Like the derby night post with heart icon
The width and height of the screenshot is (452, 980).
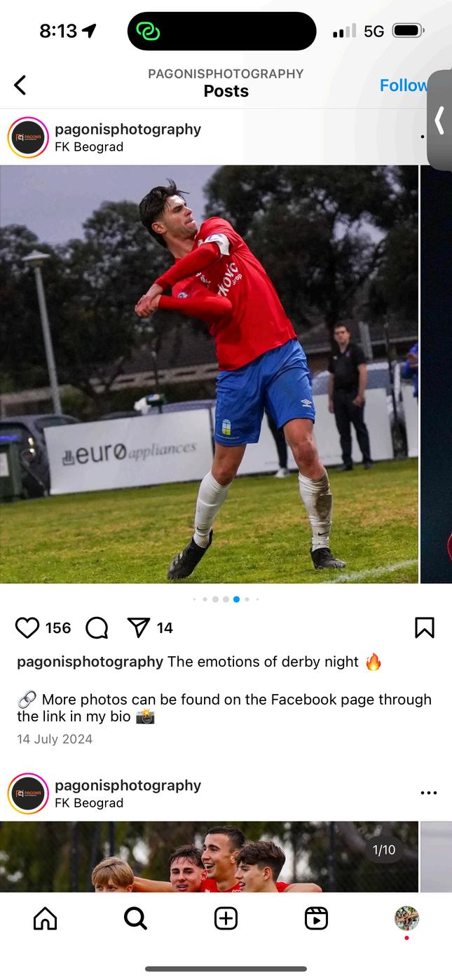click(27, 627)
